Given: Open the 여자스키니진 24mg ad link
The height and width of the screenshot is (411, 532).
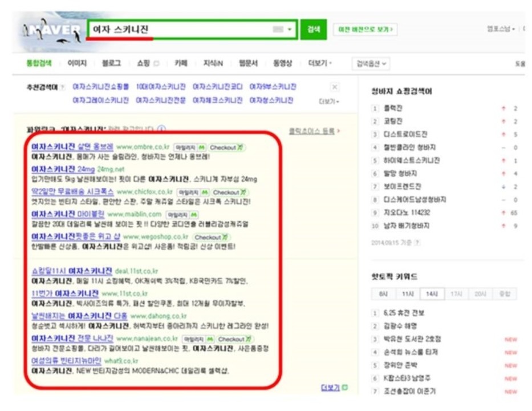Looking at the screenshot, I should point(63,169).
